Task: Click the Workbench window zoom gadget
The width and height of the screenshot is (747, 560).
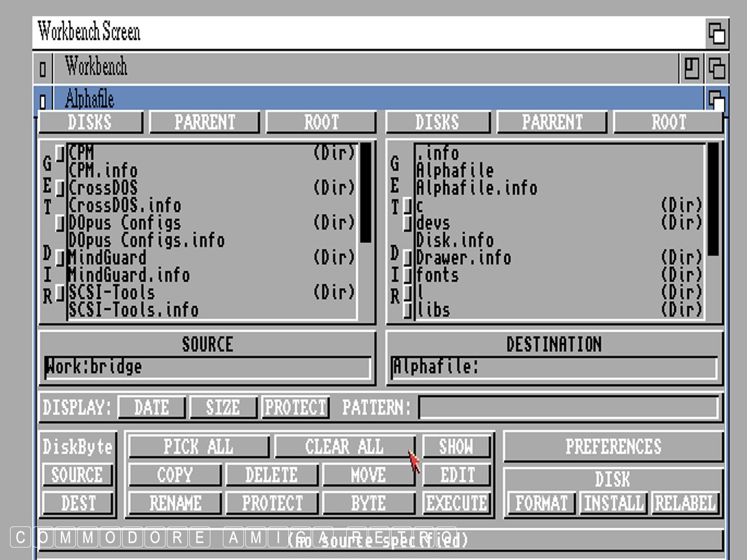Action: point(691,68)
